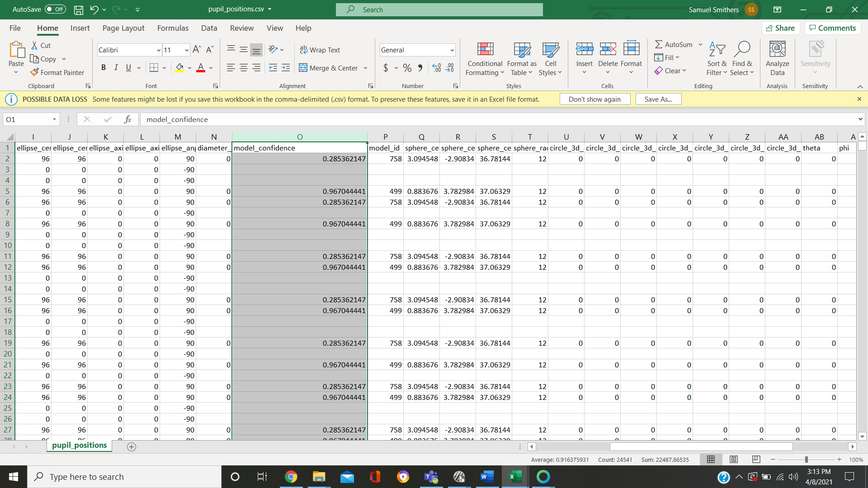Click the Share button

click(x=781, y=28)
